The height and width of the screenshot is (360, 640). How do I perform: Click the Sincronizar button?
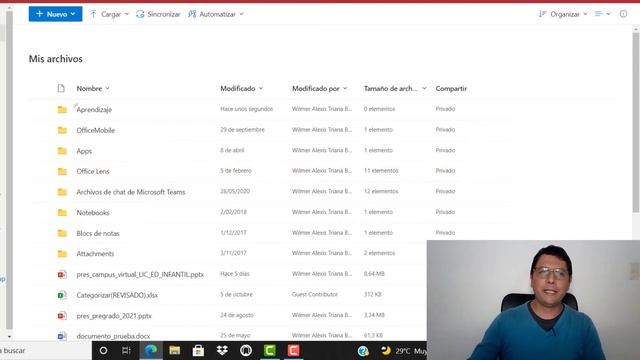158,14
